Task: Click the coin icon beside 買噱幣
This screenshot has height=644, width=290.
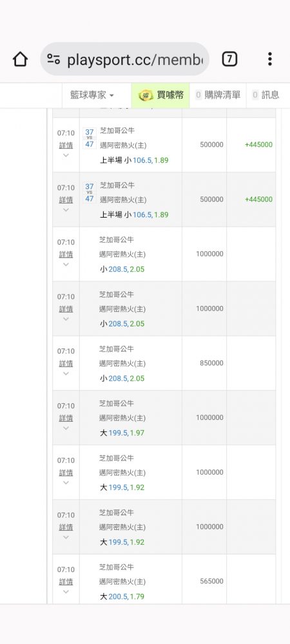Action: click(x=146, y=95)
